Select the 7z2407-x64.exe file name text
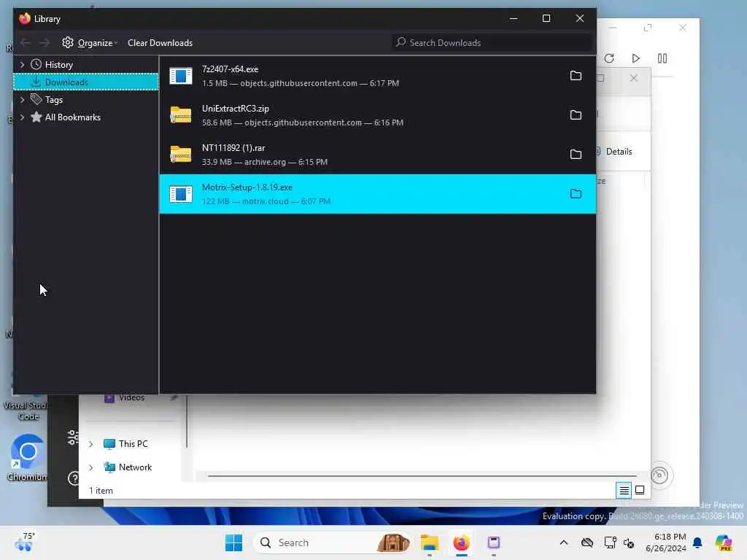747x560 pixels. 230,69
